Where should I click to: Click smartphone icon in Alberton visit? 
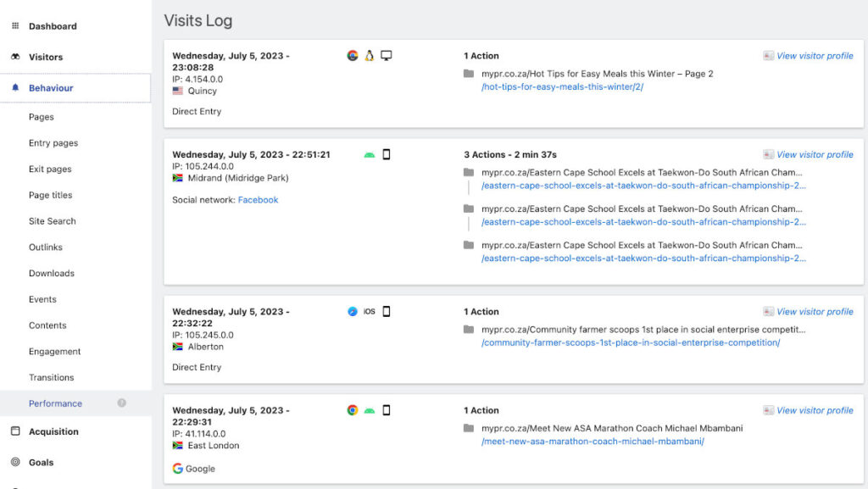click(387, 311)
